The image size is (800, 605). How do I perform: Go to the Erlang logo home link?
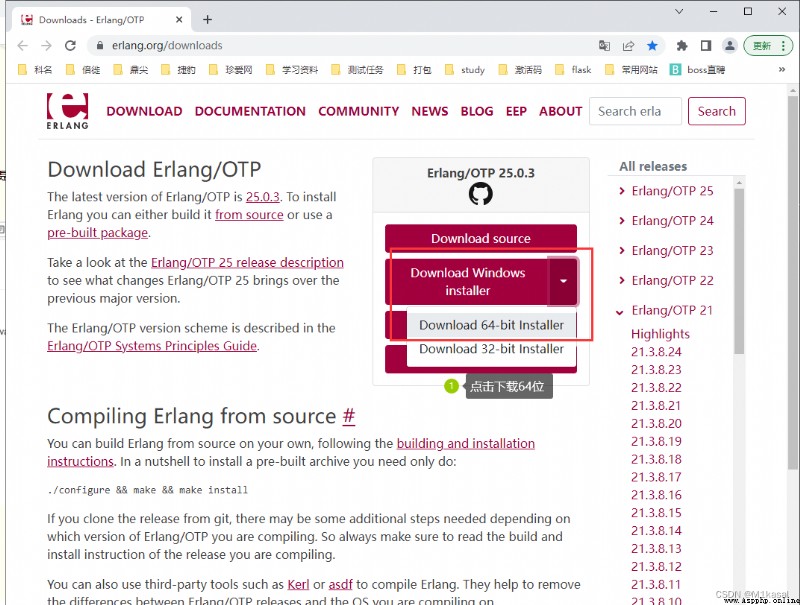click(x=67, y=111)
